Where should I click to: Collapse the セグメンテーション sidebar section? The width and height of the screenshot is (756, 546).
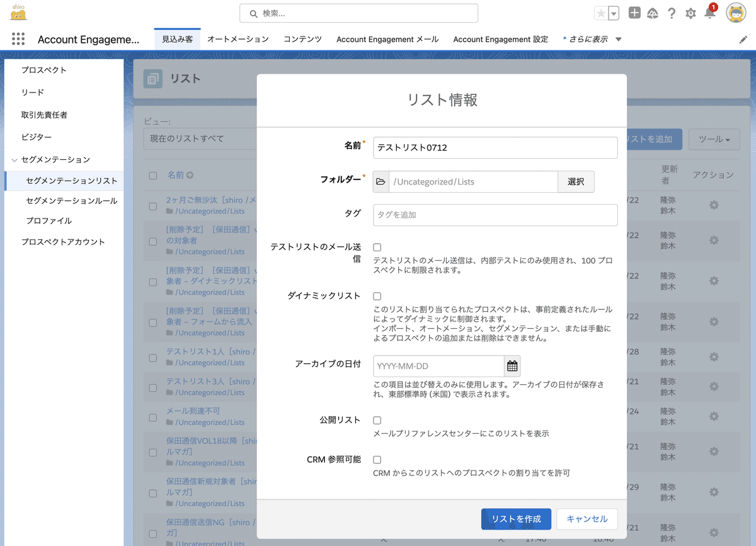[x=14, y=160]
